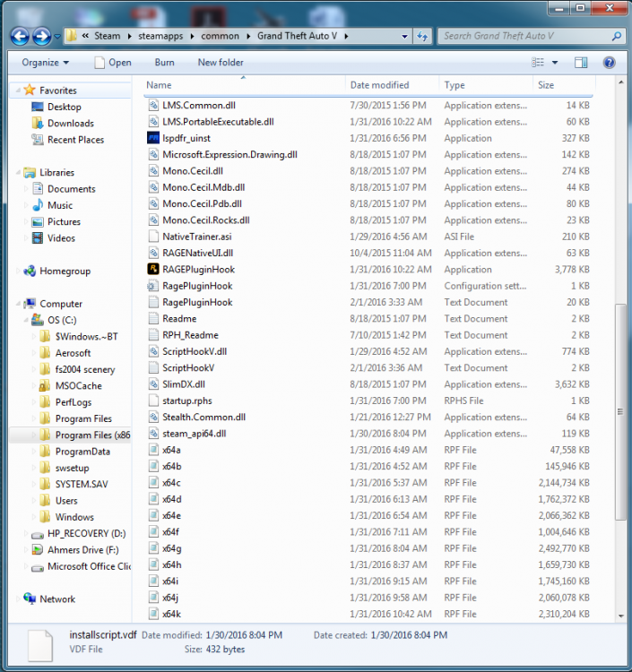Select Users folder in tree
632x672 pixels.
66,501
